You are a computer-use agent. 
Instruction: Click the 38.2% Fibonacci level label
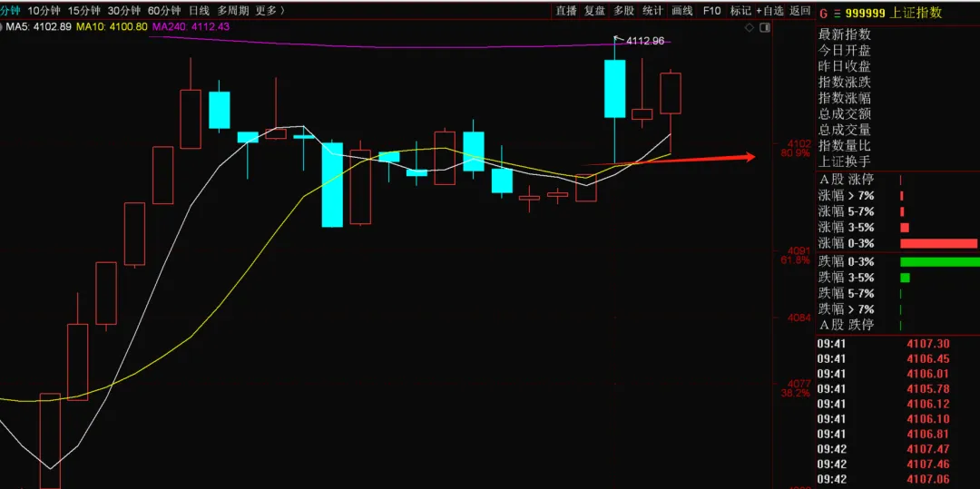(x=795, y=394)
